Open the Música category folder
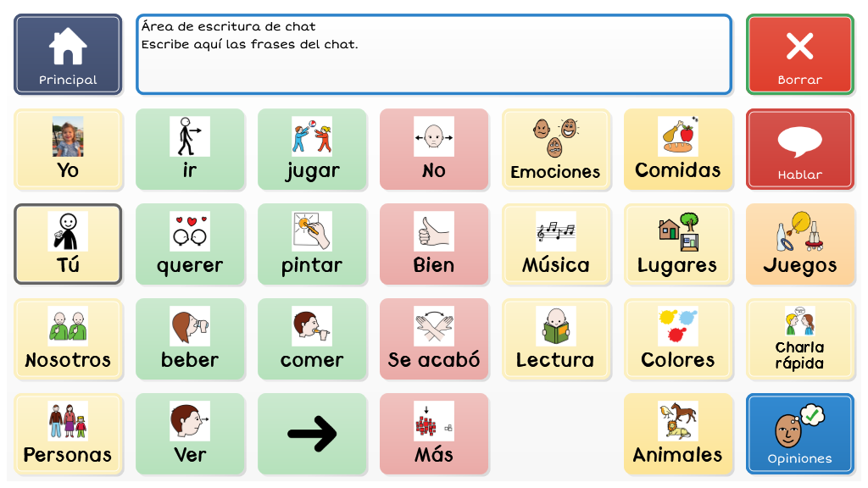The height and width of the screenshot is (488, 868). point(555,244)
